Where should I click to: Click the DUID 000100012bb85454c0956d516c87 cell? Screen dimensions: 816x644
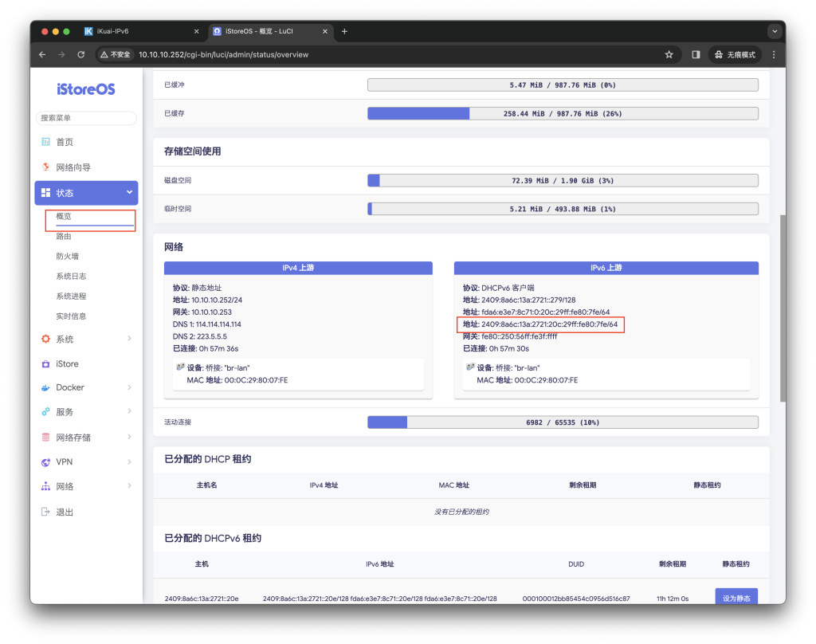(x=576, y=599)
